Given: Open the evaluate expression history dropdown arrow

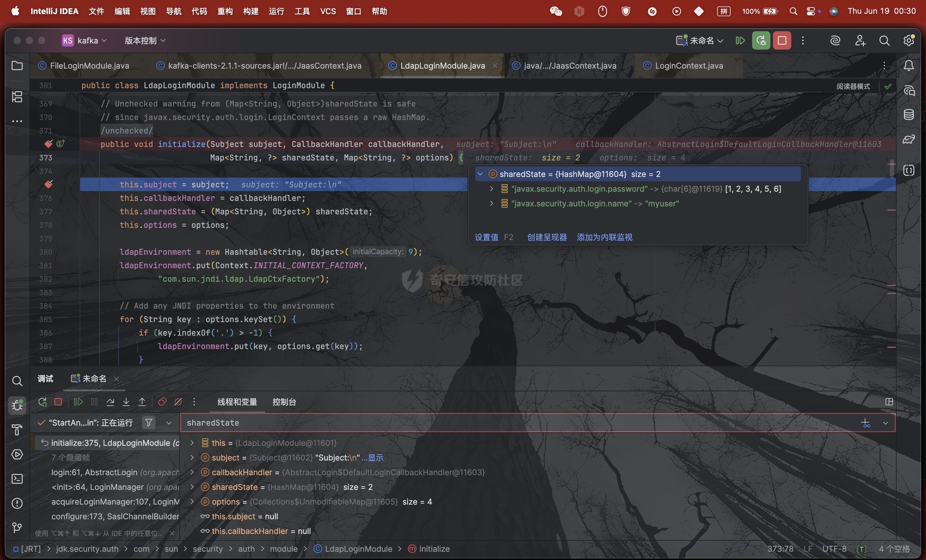Looking at the screenshot, I should (885, 423).
